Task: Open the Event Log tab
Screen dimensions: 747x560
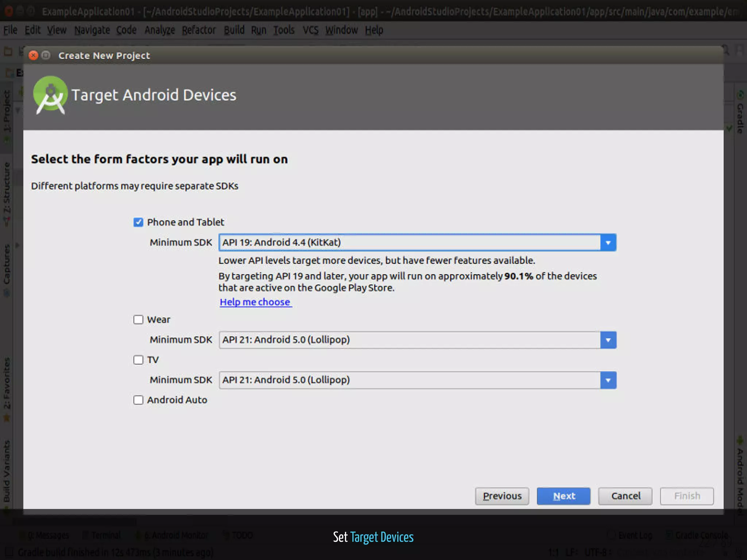Action: [x=630, y=535]
